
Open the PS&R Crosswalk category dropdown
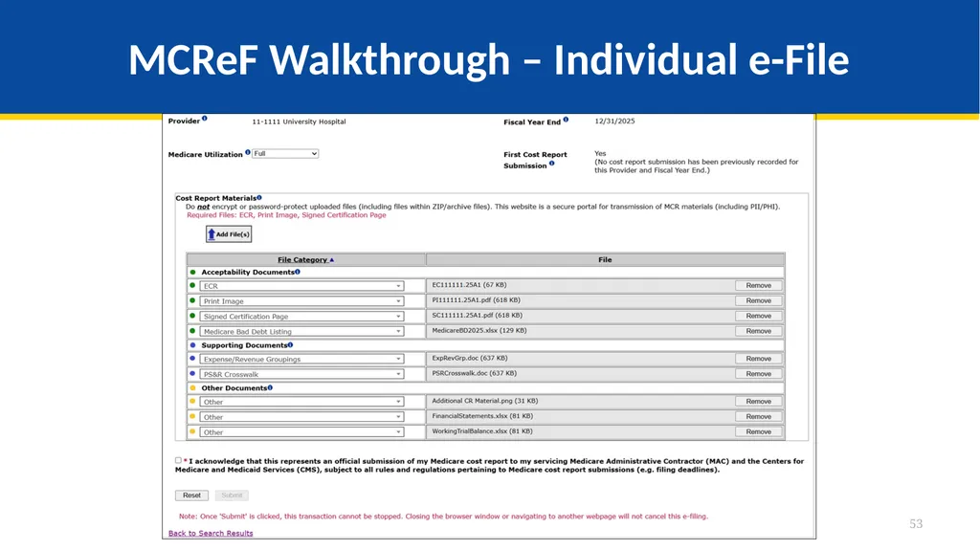tap(301, 374)
